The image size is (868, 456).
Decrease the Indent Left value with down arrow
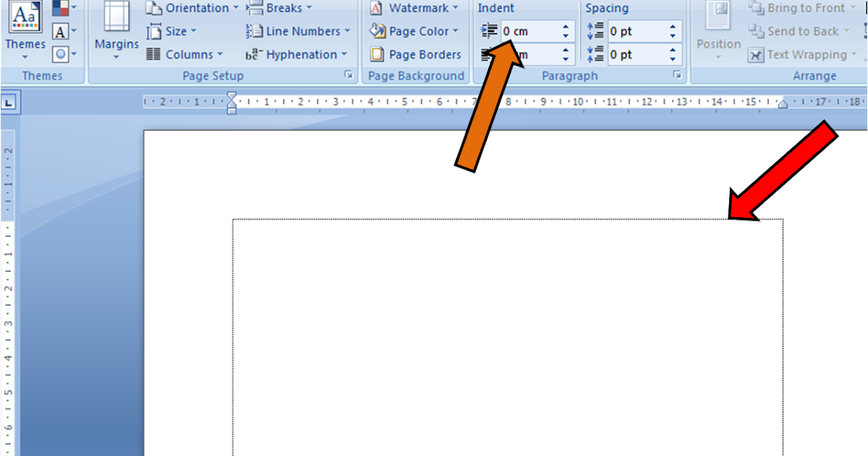pos(565,36)
